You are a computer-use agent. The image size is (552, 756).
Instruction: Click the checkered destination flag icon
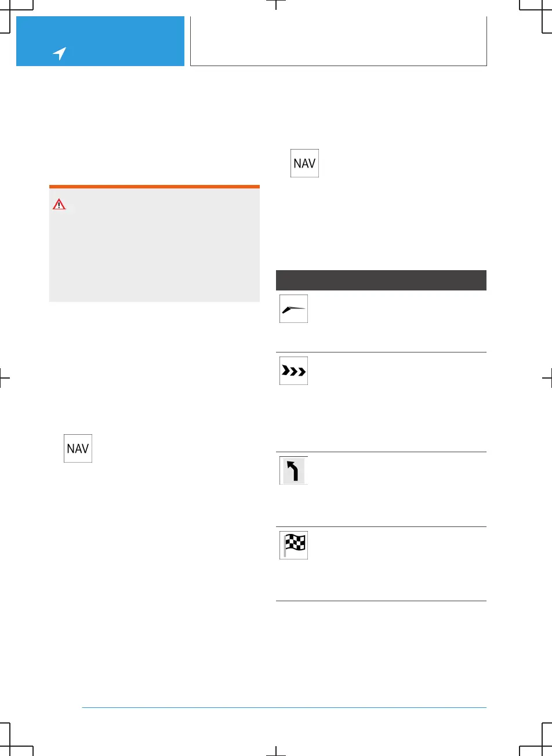(293, 545)
